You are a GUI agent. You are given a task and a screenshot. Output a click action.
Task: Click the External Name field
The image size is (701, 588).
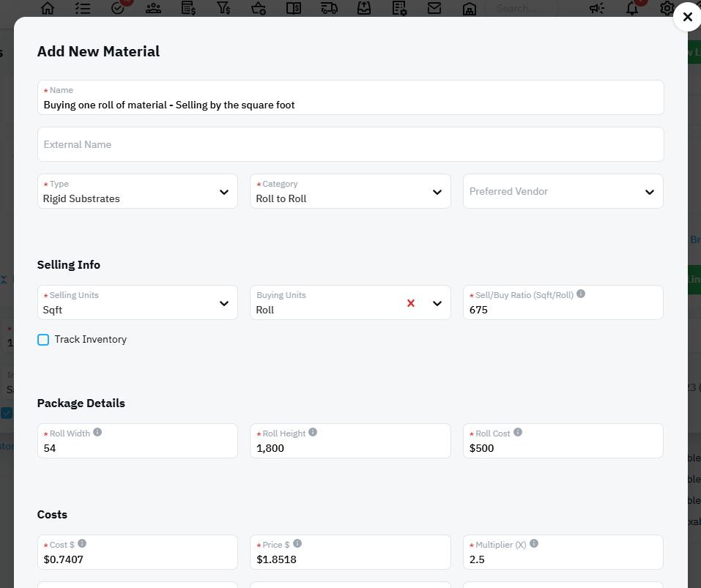(x=350, y=145)
